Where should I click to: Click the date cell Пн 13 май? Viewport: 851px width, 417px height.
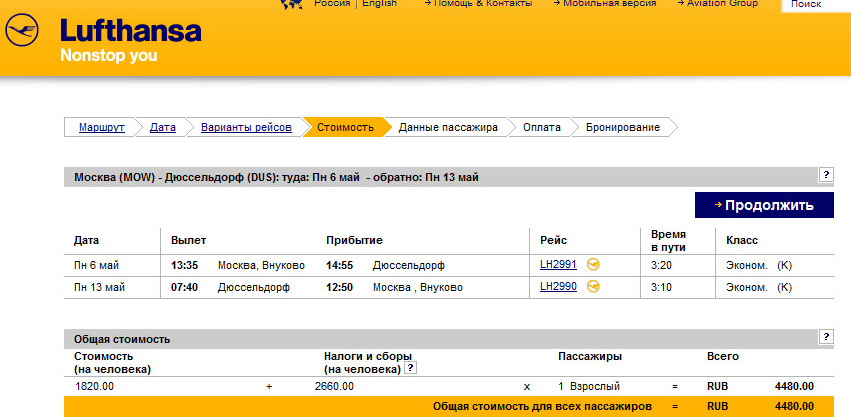click(99, 287)
